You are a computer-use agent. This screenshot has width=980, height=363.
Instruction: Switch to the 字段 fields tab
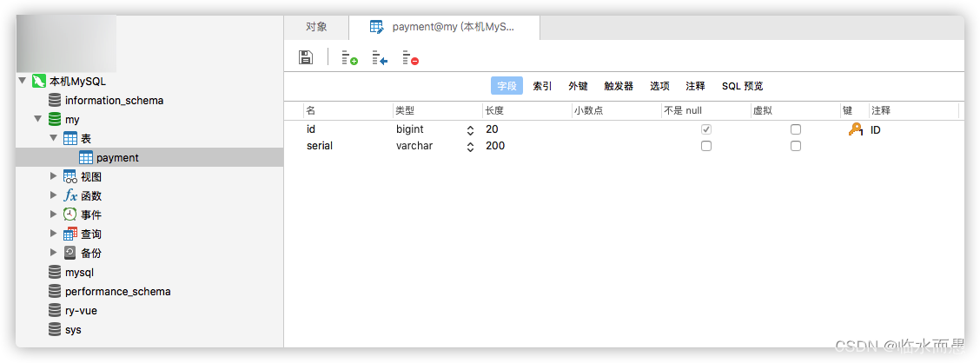507,86
